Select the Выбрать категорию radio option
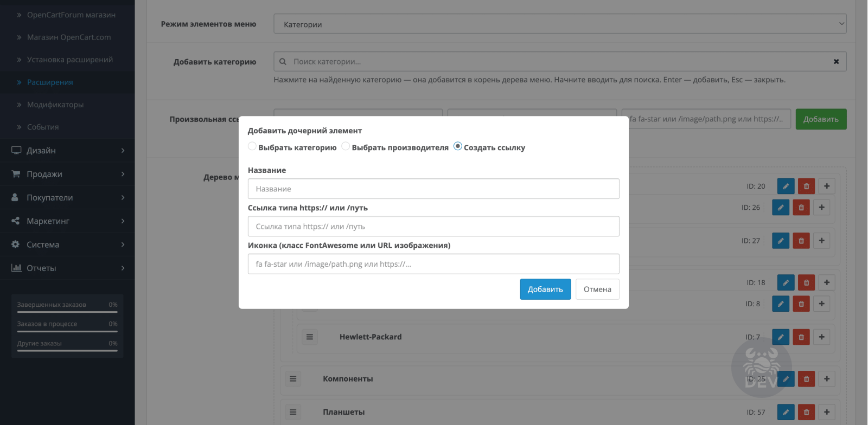868x425 pixels. click(x=252, y=146)
